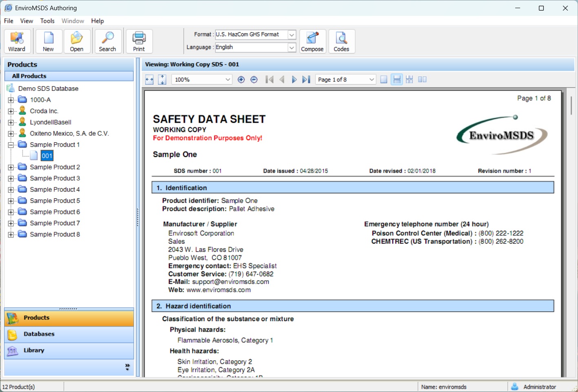Open the File menu
The image size is (578, 392).
click(x=9, y=21)
